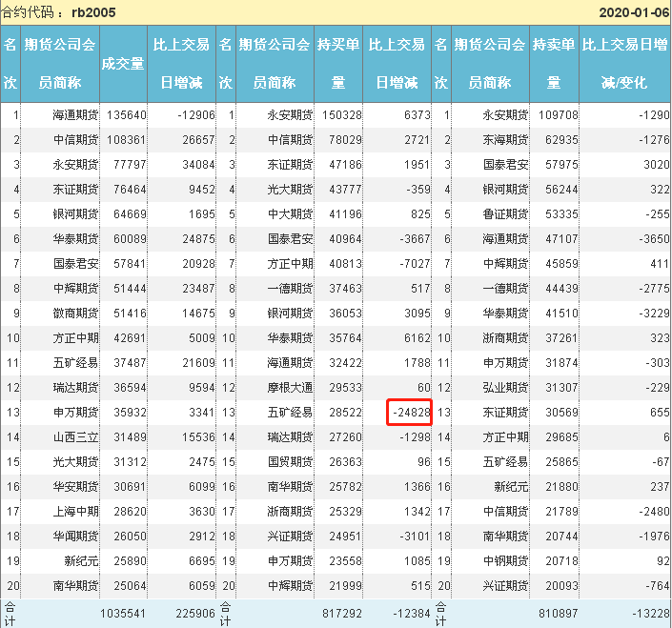The height and width of the screenshot is (628, 672).
Task: Click trading volume cell 57841
Action: point(130,264)
